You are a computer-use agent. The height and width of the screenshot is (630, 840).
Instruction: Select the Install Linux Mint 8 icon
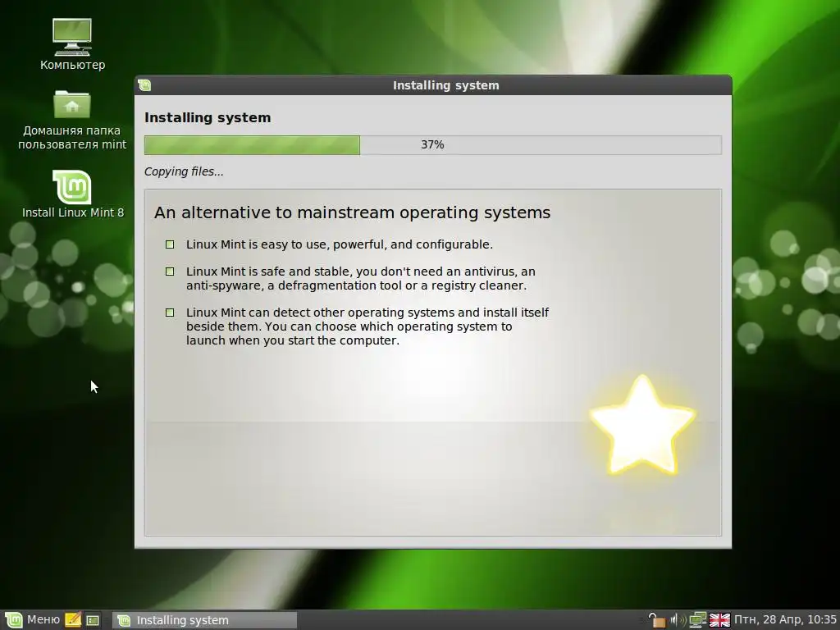72,194
